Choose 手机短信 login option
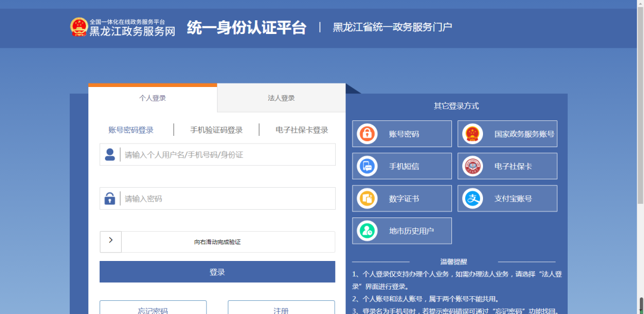 pyautogui.click(x=402, y=166)
